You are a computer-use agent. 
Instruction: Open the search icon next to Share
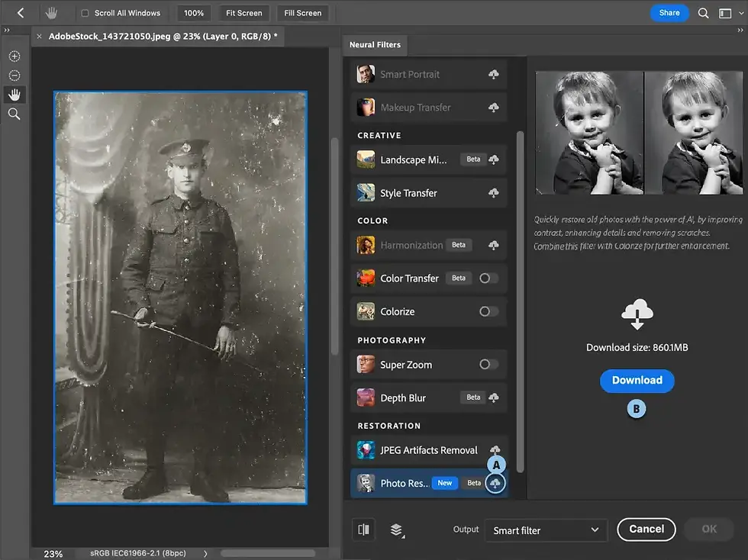pos(703,13)
